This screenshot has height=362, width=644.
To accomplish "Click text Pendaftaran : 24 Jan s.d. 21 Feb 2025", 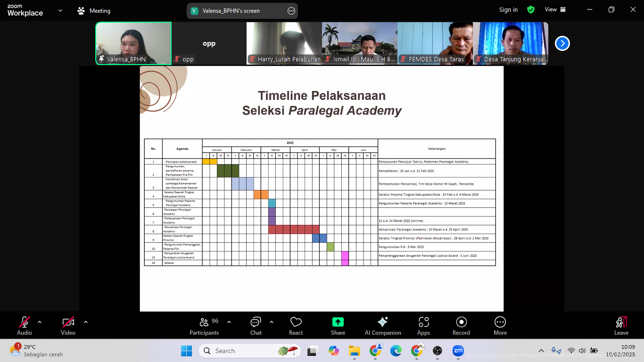I will tap(406, 171).
